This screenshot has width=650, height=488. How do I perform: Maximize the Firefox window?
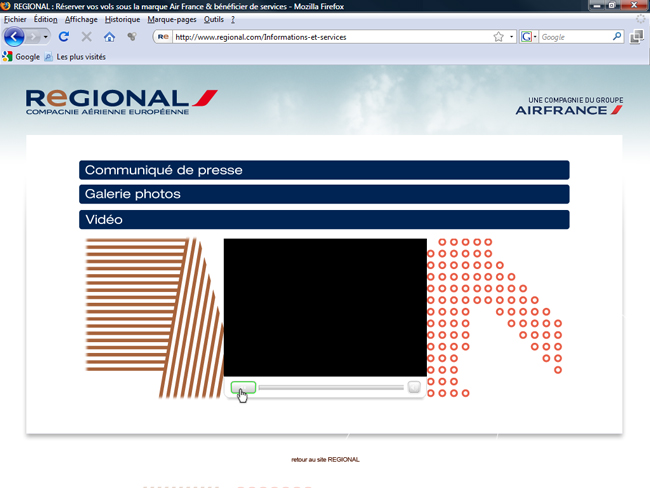pyautogui.click(x=612, y=5)
